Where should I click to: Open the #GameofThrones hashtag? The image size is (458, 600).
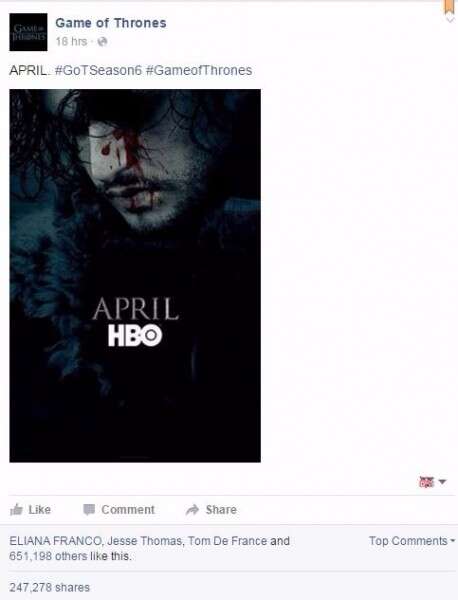click(199, 70)
